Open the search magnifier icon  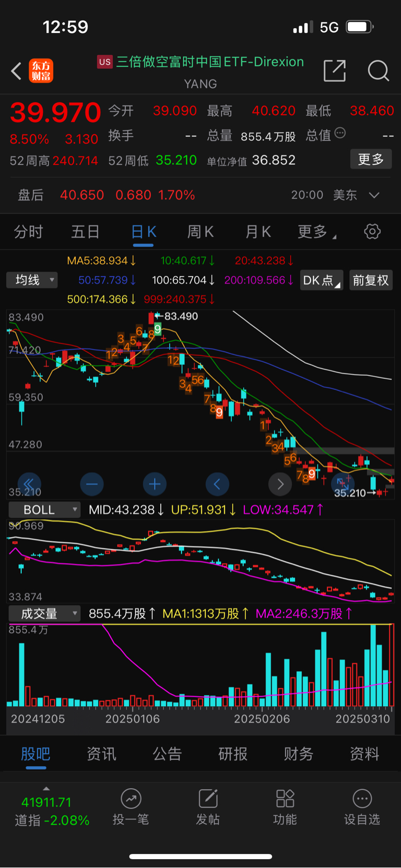378,70
